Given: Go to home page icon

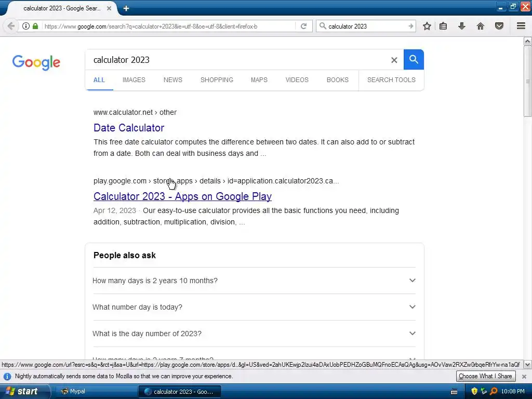Looking at the screenshot, I should pyautogui.click(x=481, y=26).
